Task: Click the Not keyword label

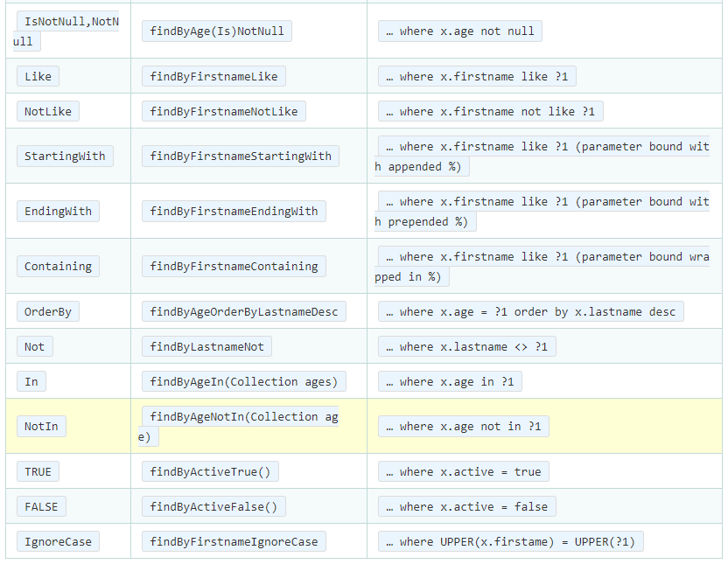Action: click(x=34, y=346)
